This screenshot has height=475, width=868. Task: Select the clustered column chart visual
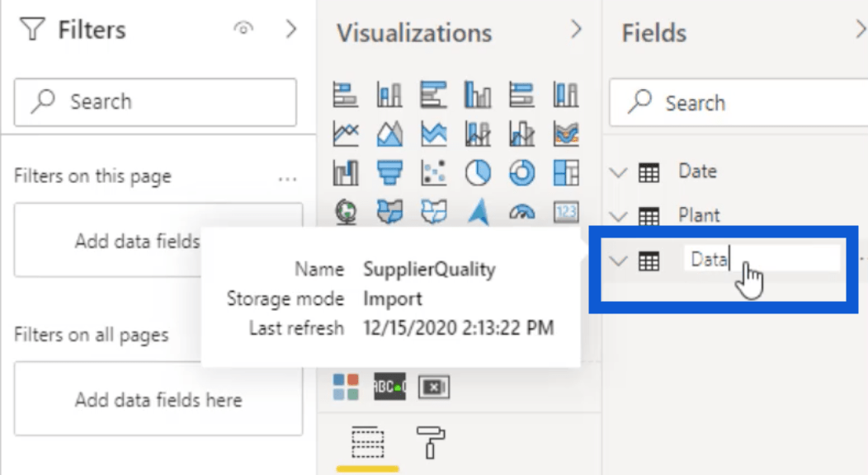478,95
